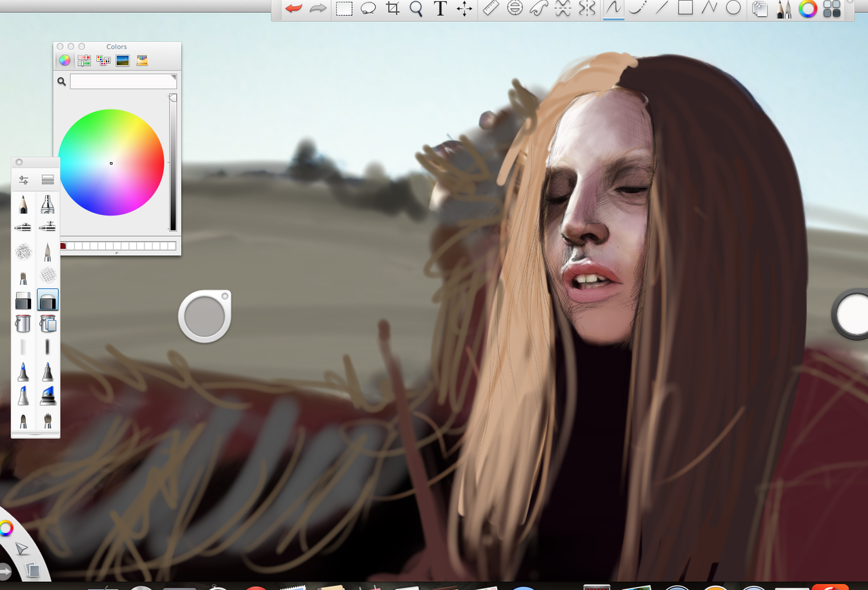This screenshot has width=868, height=590.
Task: Click the gray brush puck
Action: tap(204, 317)
